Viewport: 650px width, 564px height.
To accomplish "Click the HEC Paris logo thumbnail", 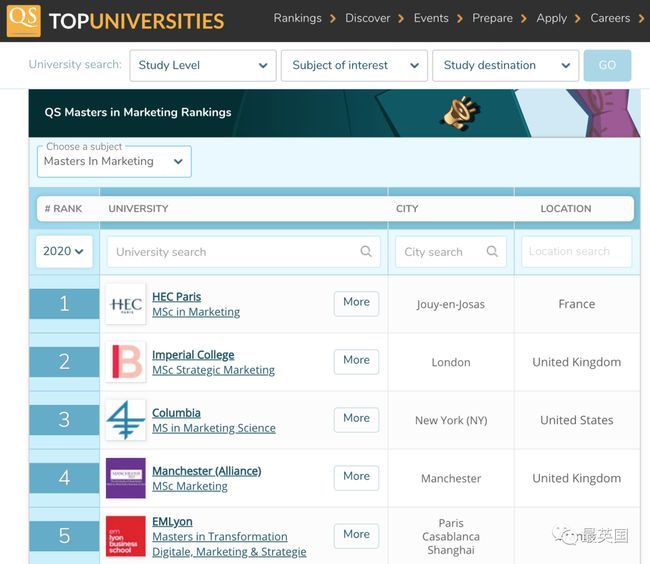I will tap(125, 304).
